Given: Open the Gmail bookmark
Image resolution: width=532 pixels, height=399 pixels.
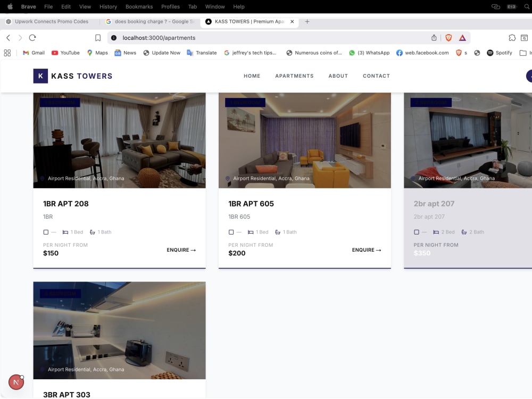Looking at the screenshot, I should click(x=34, y=53).
